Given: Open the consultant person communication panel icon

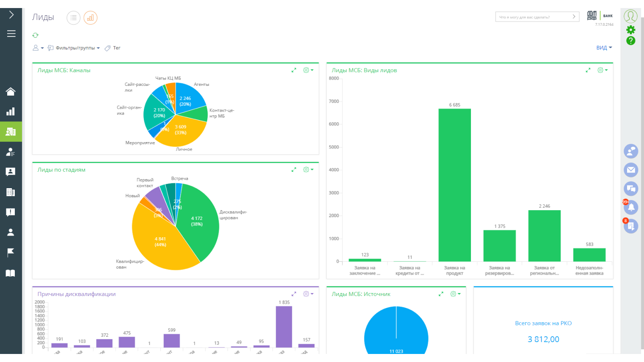Looking at the screenshot, I should click(631, 151).
